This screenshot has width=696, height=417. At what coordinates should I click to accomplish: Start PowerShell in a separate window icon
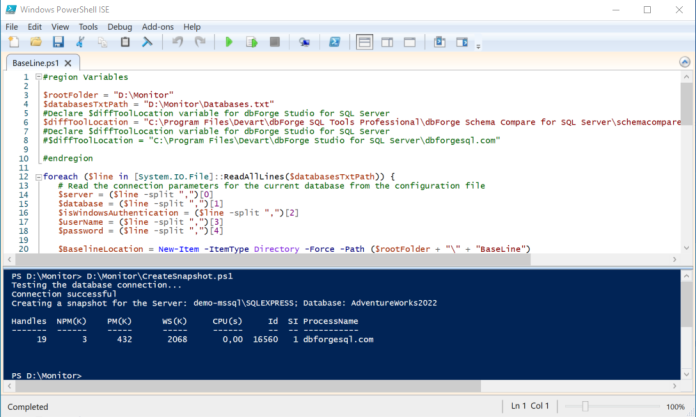[x=334, y=42]
